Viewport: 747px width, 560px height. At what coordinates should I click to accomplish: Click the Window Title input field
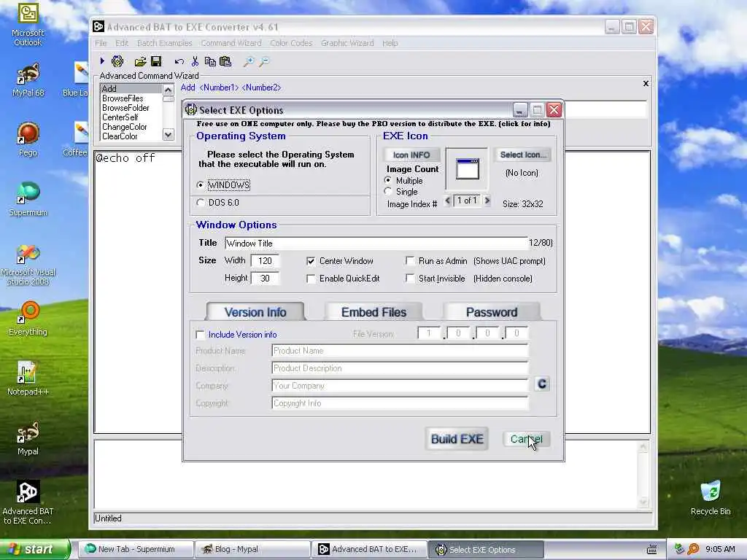(x=376, y=244)
